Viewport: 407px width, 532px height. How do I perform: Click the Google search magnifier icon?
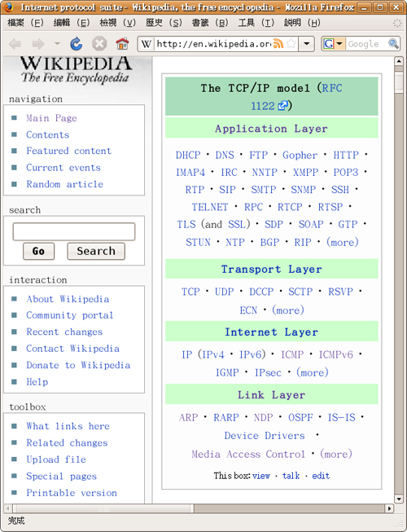(x=393, y=44)
